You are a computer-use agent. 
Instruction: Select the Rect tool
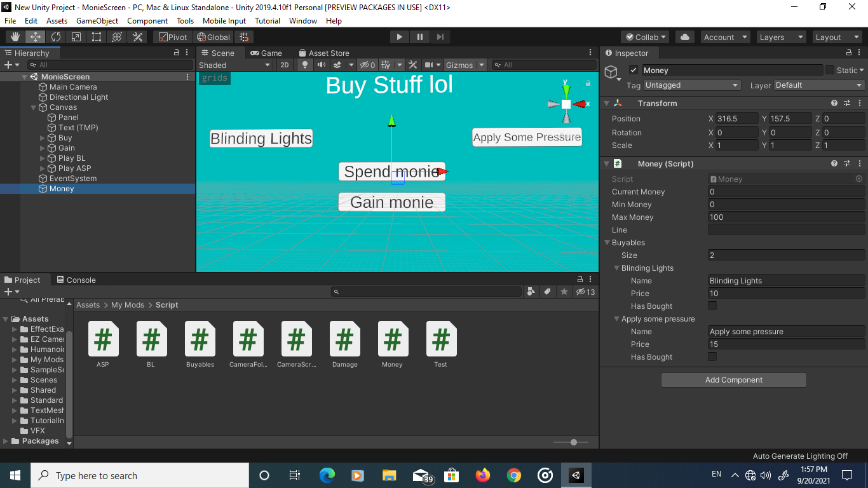[x=97, y=37]
